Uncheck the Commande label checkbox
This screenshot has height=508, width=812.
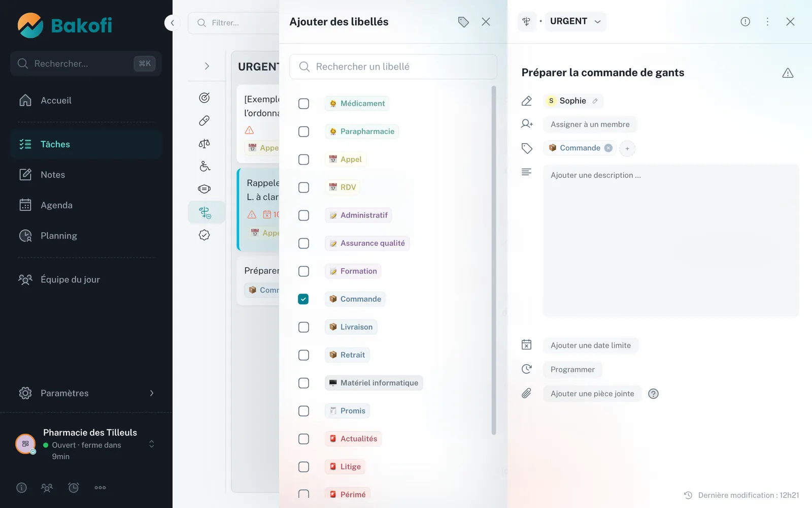point(303,299)
